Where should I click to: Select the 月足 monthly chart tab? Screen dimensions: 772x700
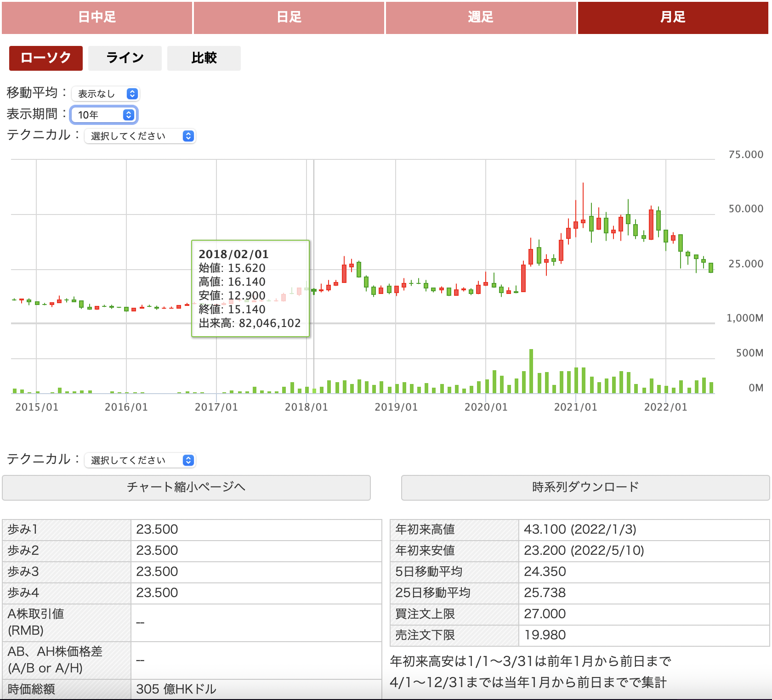click(673, 17)
